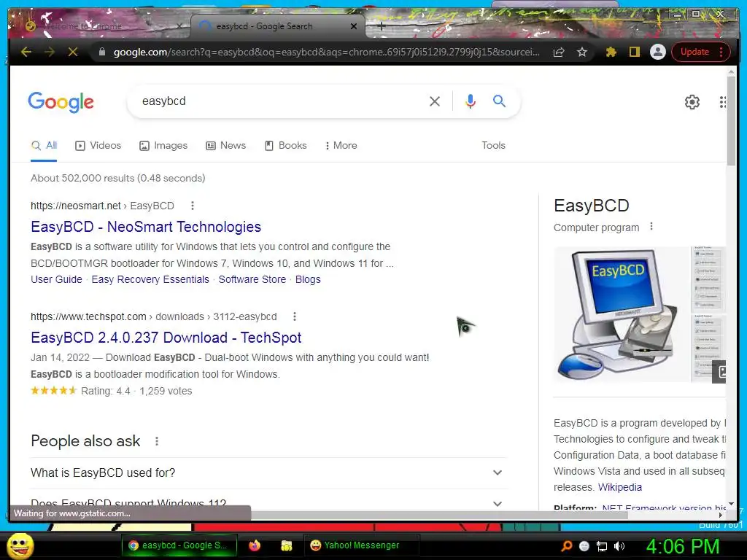This screenshot has height=560, width=747.
Task: Open the volume speaker tray icon
Action: click(x=619, y=546)
